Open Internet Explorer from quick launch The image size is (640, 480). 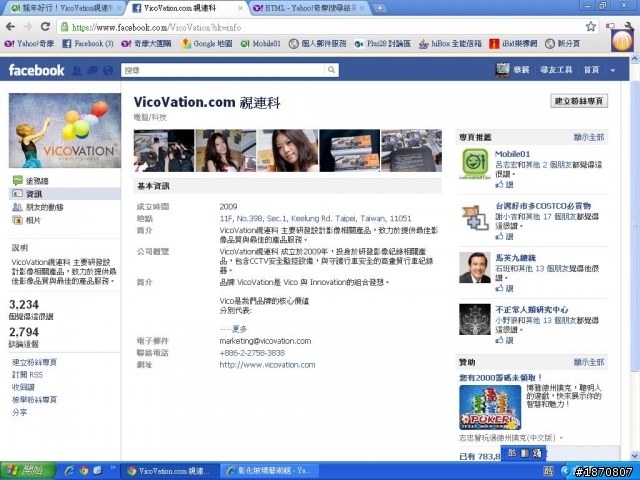[x=69, y=471]
